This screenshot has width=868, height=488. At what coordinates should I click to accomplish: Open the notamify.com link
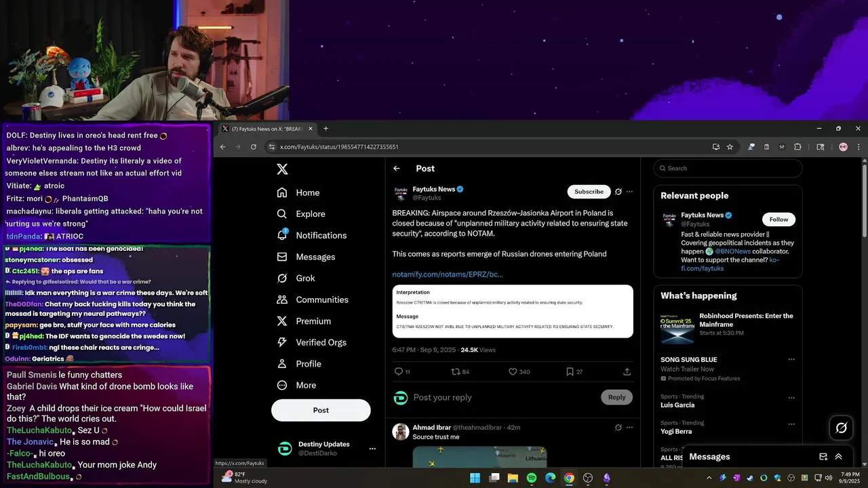coord(448,274)
